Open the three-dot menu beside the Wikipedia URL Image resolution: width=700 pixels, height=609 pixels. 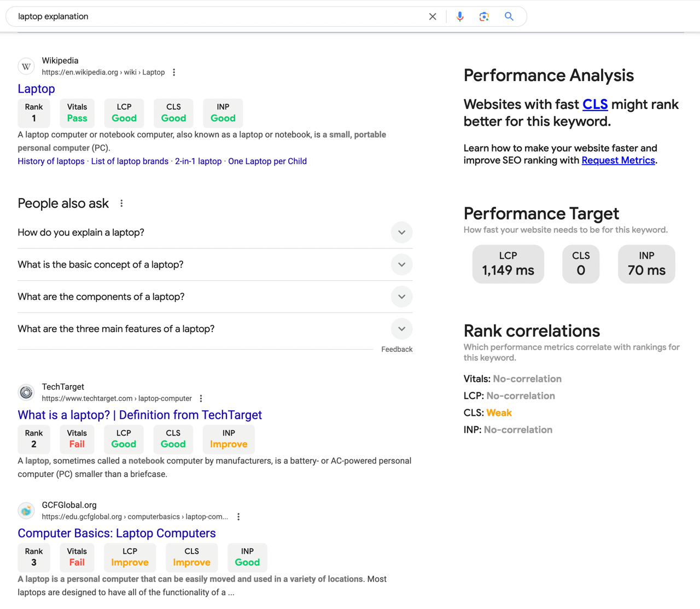tap(174, 72)
